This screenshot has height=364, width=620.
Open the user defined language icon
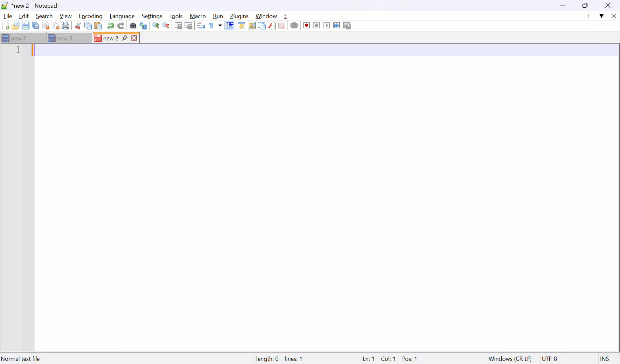241,26
